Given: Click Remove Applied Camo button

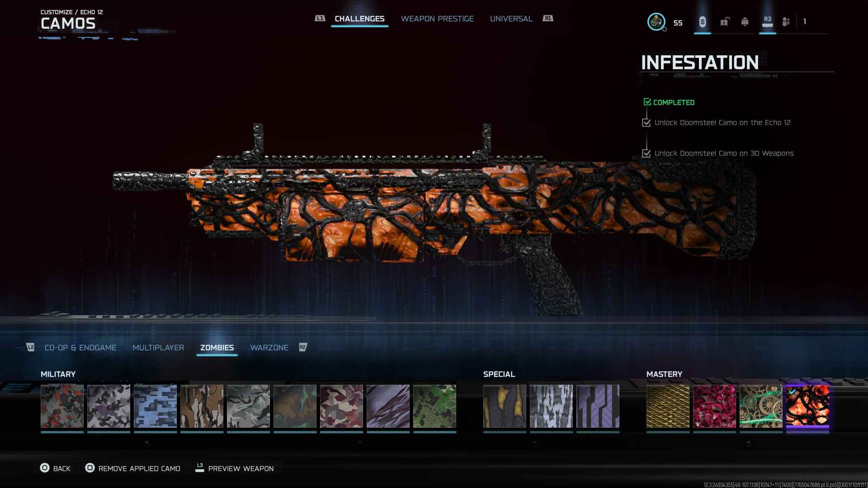Looking at the screenshot, I should click(132, 469).
